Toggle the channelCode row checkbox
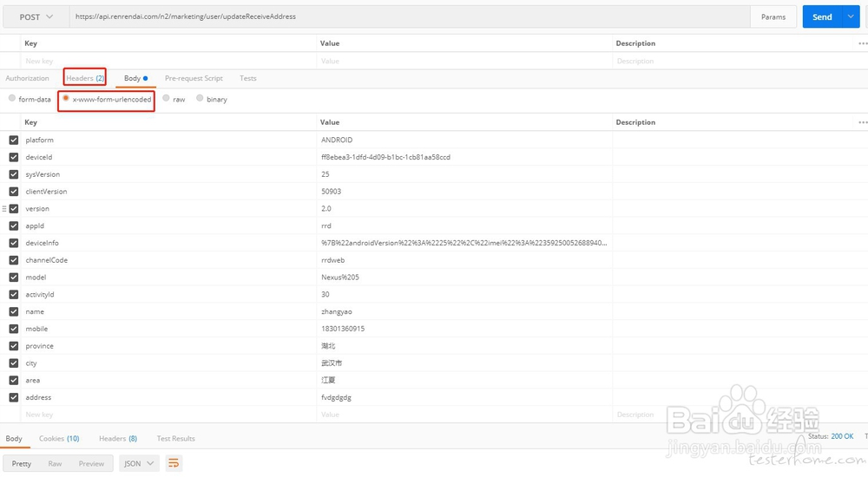 coord(14,260)
